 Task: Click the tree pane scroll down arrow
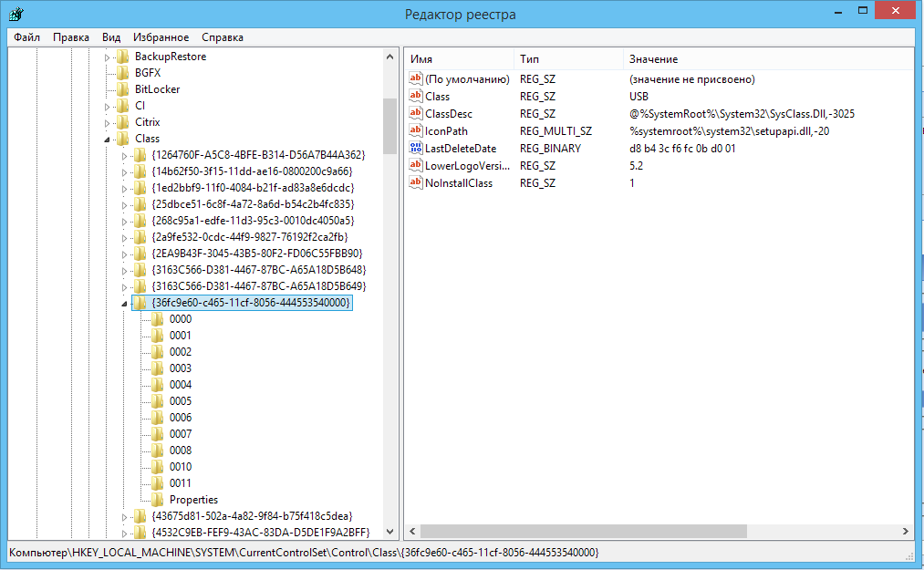(x=389, y=531)
